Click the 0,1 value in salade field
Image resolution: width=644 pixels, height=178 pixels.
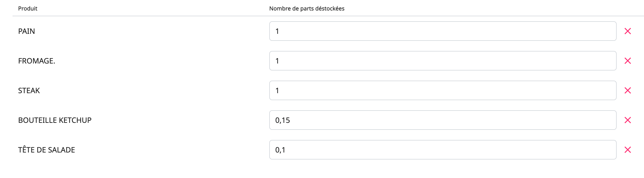(x=280, y=150)
